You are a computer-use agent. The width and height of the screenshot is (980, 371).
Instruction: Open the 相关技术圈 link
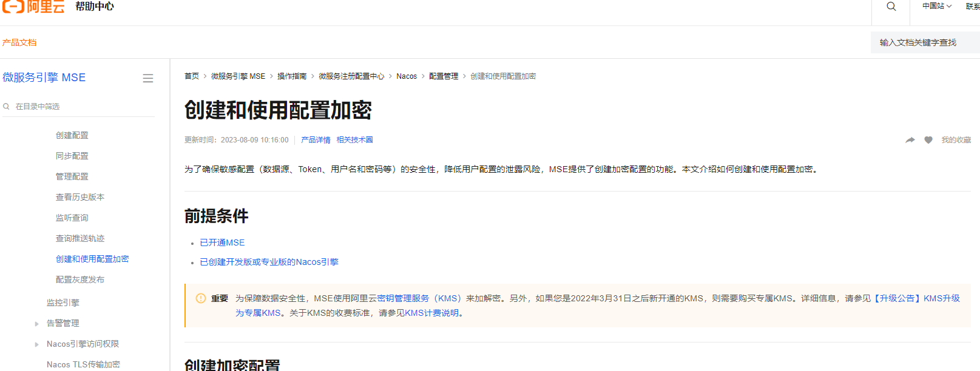[x=355, y=140]
